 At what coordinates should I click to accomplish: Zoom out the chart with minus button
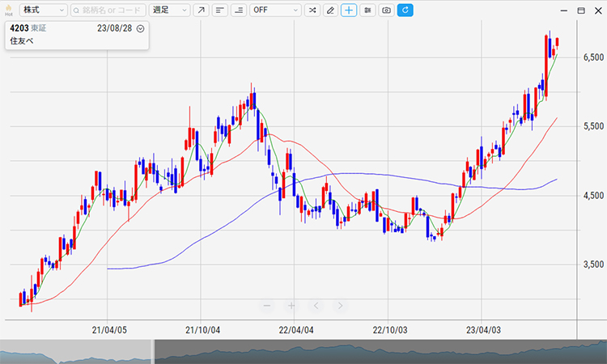267,306
